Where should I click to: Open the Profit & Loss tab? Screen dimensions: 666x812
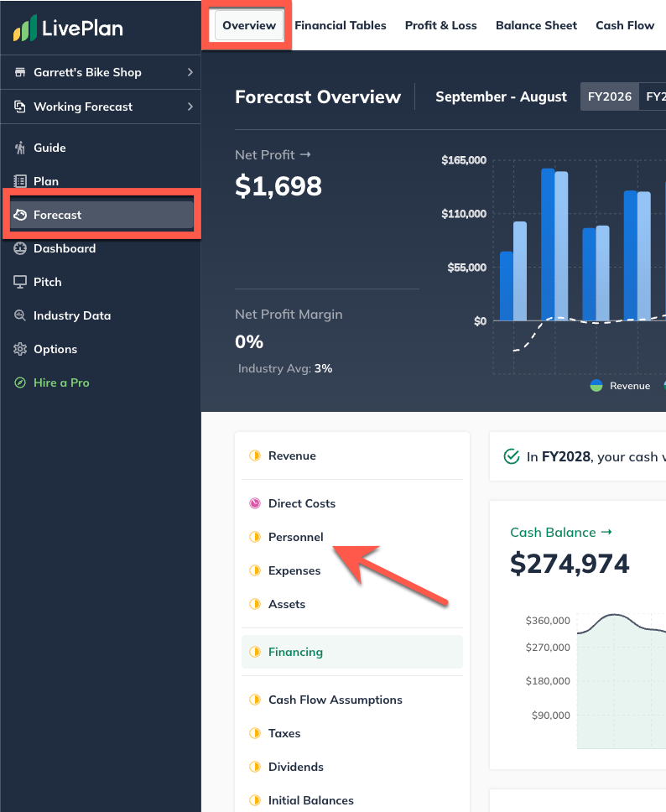(440, 25)
